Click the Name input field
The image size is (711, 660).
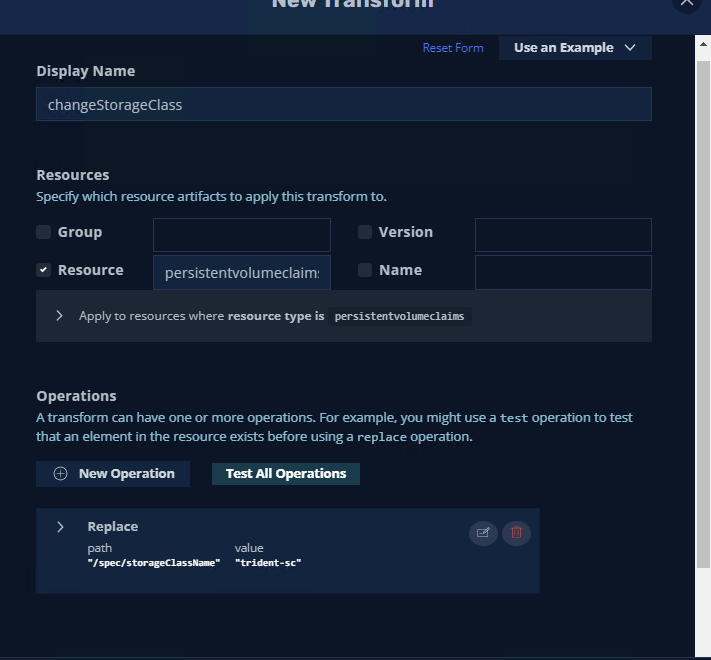tap(563, 273)
